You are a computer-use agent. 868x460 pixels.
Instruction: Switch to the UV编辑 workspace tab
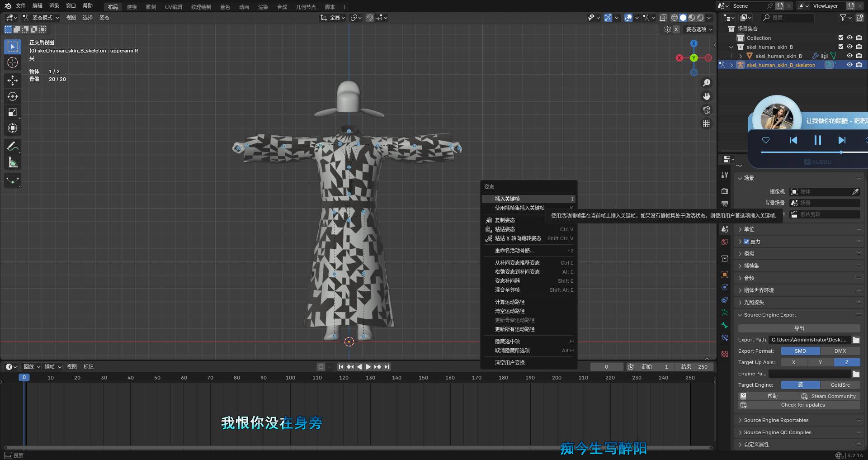[174, 7]
